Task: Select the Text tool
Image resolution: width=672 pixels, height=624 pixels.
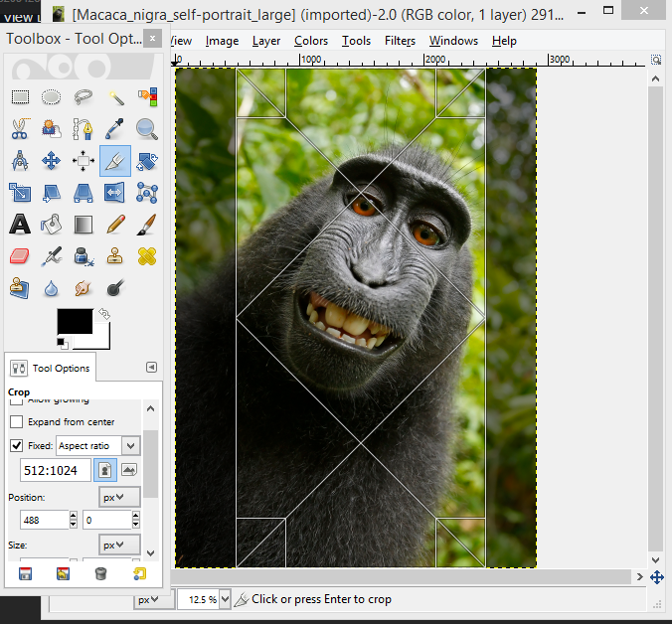Action: coord(20,225)
